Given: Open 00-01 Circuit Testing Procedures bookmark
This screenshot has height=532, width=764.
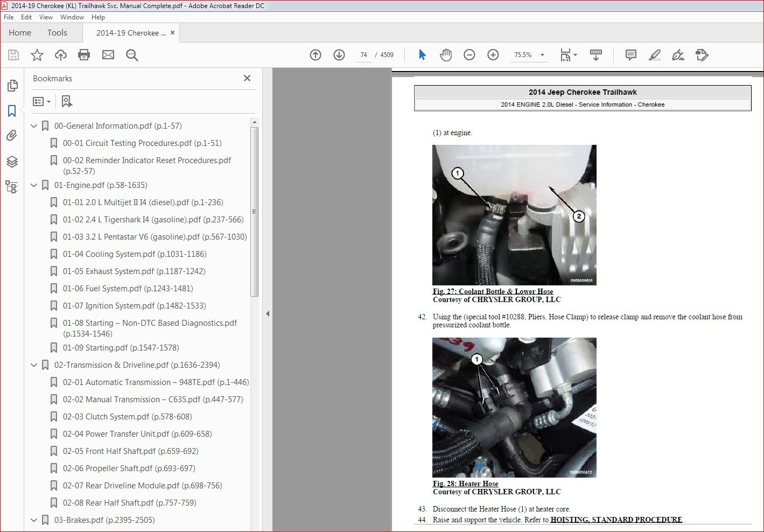Looking at the screenshot, I should (142, 143).
